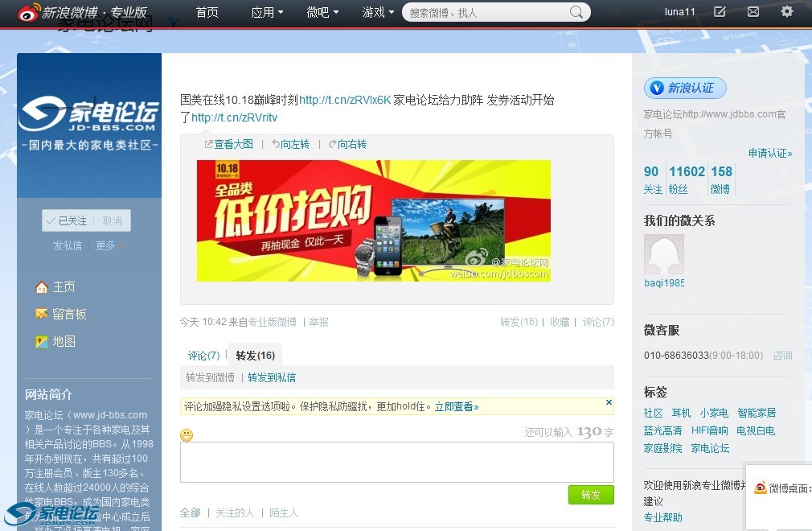
Task: Click 转发(16) link under post
Action: (x=519, y=323)
